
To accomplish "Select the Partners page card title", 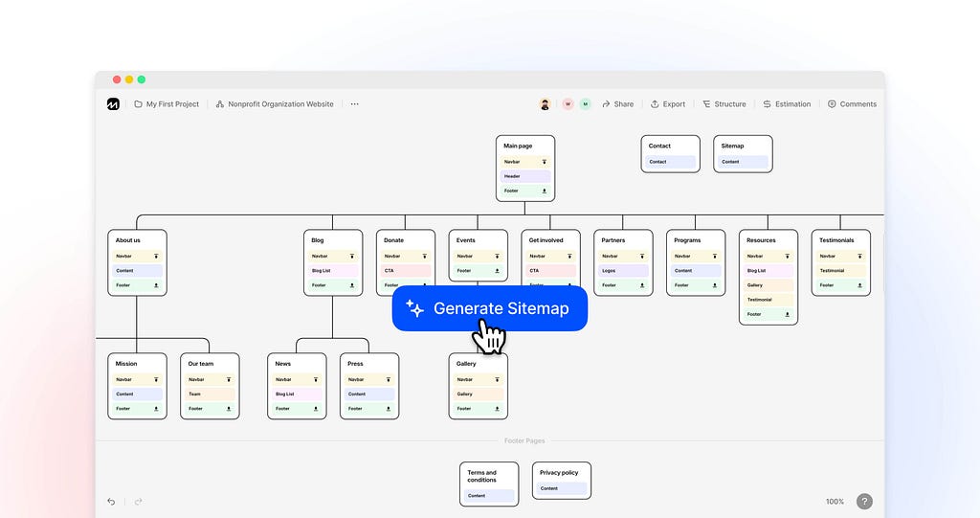I will tap(613, 240).
